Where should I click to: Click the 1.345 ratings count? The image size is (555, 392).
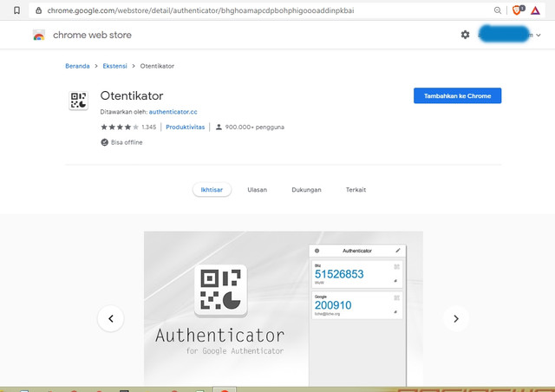148,127
